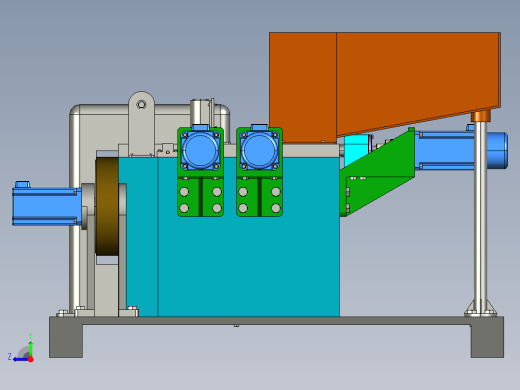520x390 pixels.
Task: Select the copper cap atop support column
Action: pos(481,116)
